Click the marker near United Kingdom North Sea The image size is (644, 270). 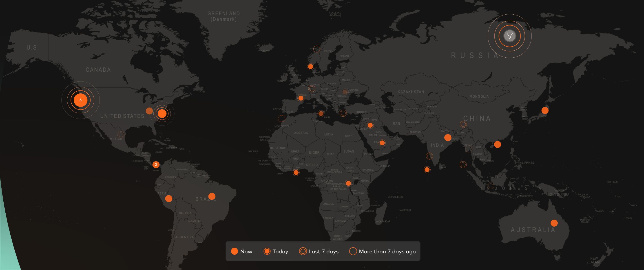pos(310,66)
